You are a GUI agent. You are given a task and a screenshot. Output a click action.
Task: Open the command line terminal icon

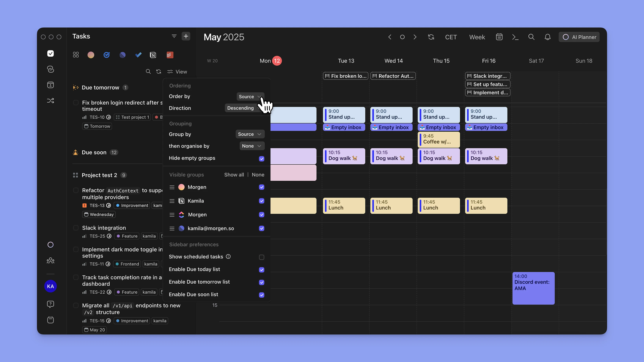[x=515, y=37]
